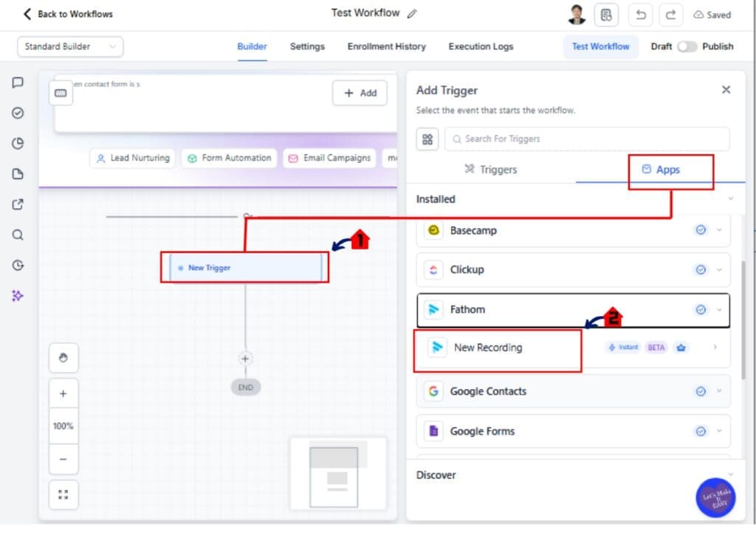The width and height of the screenshot is (756, 535).
Task: Click the document icon in the left sidebar
Action: pyautogui.click(x=17, y=174)
